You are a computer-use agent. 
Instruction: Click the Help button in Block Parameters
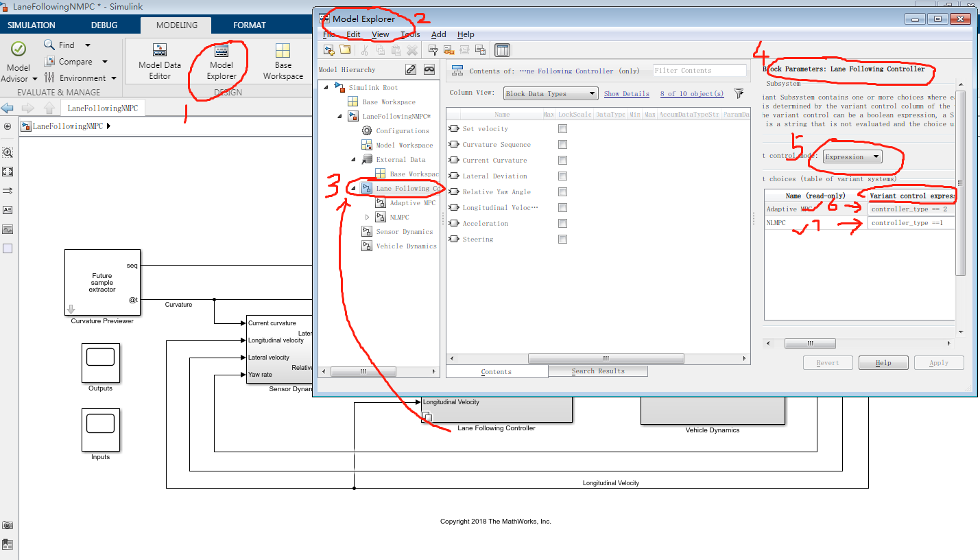click(883, 362)
